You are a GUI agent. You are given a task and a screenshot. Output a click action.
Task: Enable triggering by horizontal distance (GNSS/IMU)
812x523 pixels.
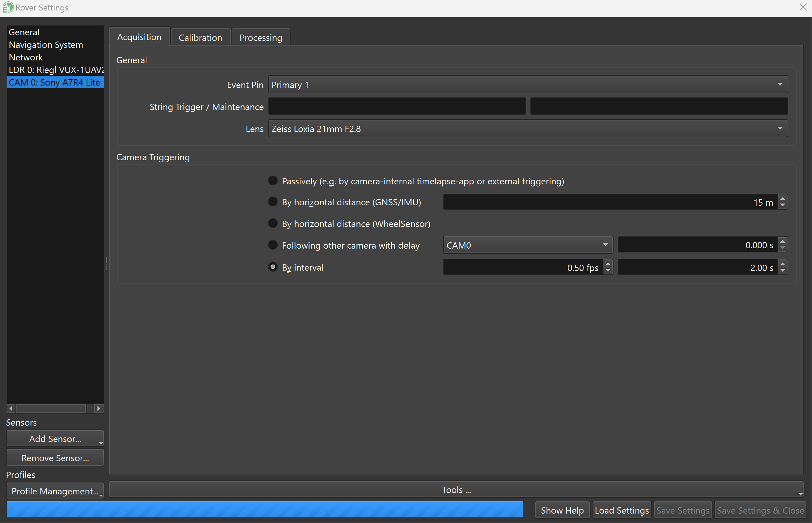[273, 202]
